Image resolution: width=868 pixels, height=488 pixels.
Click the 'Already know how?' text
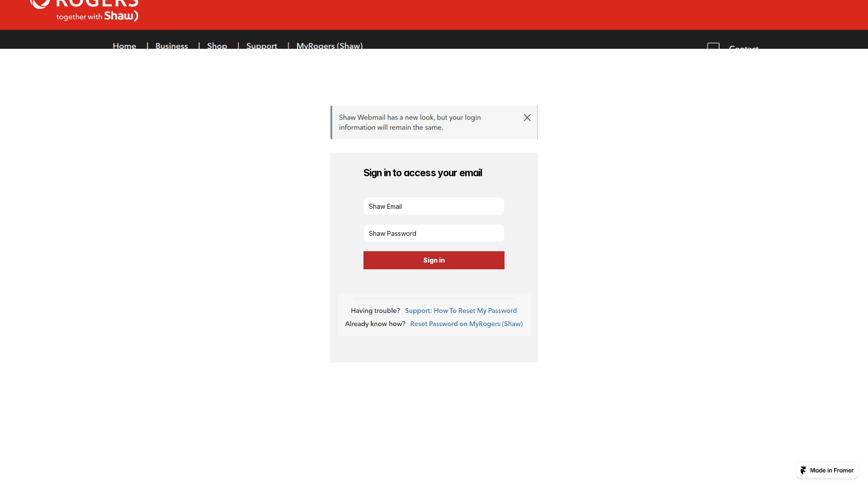(375, 324)
